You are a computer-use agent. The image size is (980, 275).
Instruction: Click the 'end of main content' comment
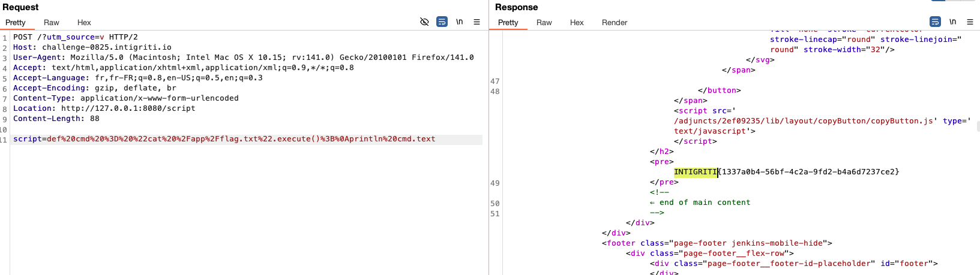pos(705,203)
